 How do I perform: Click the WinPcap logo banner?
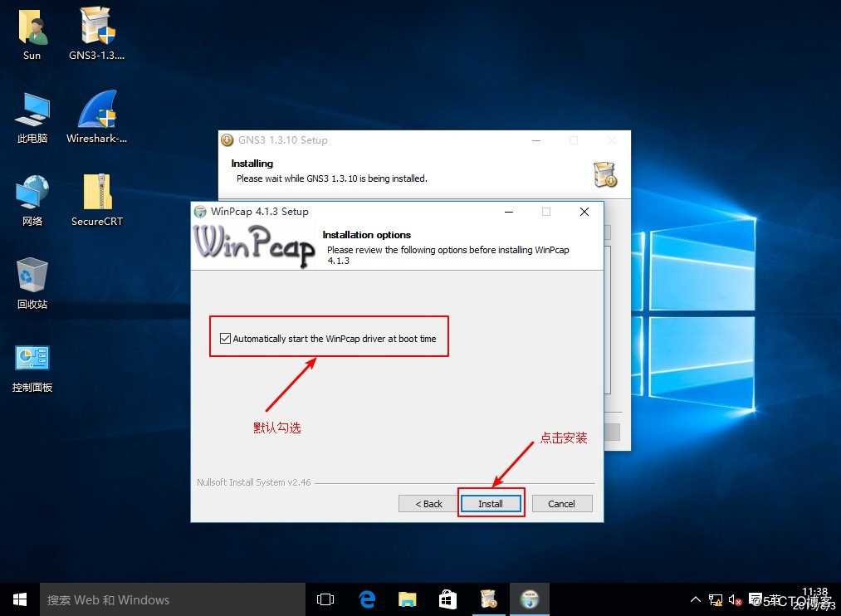click(254, 246)
